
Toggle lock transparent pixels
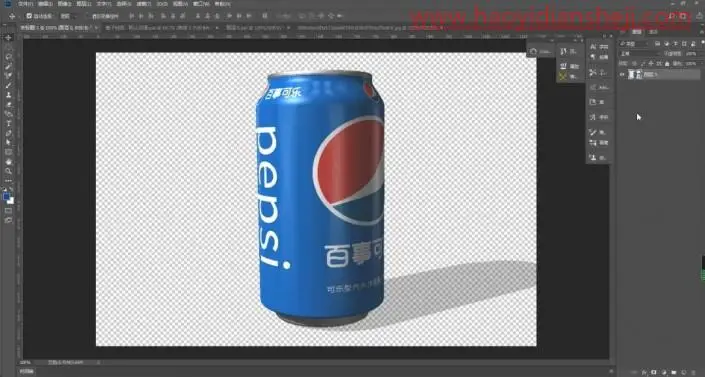click(635, 63)
